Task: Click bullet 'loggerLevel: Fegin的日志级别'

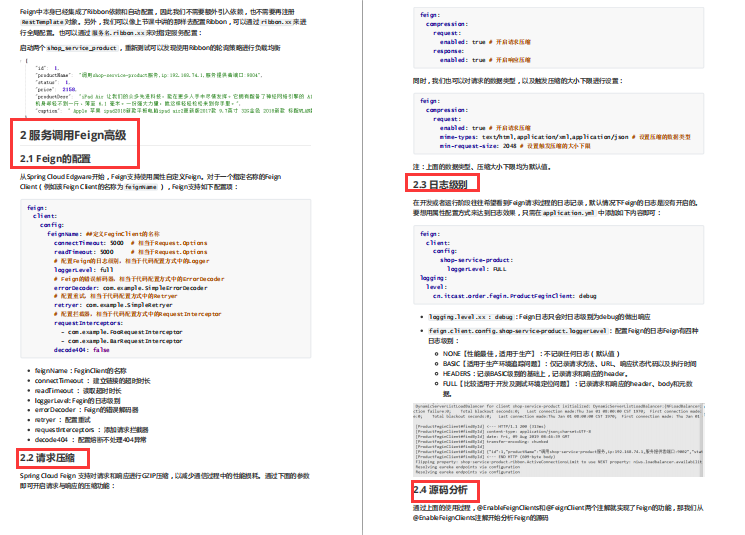Action: pos(77,401)
